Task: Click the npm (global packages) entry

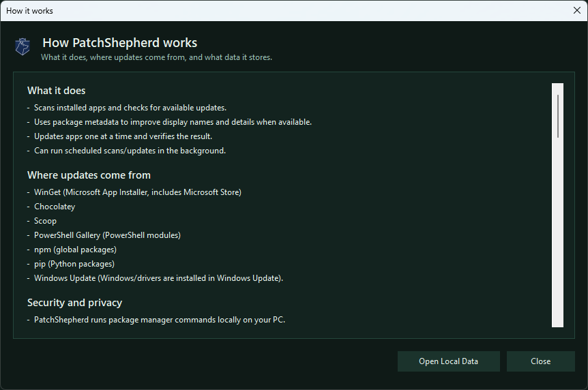Action: click(x=75, y=250)
